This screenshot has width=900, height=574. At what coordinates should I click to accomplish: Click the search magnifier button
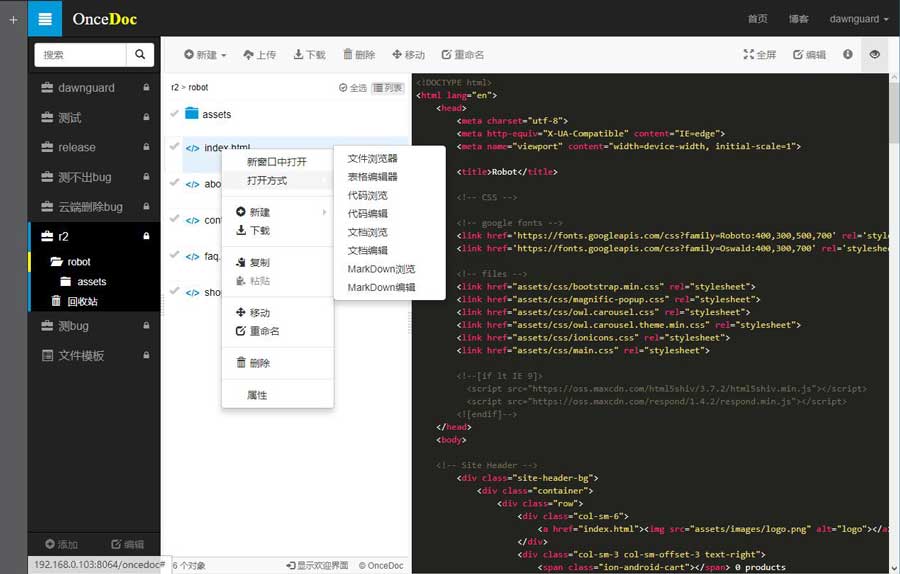(x=139, y=55)
